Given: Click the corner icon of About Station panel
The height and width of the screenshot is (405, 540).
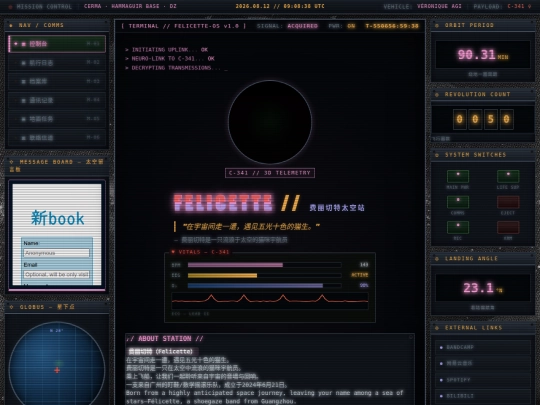Looking at the screenshot, I should point(410,338).
